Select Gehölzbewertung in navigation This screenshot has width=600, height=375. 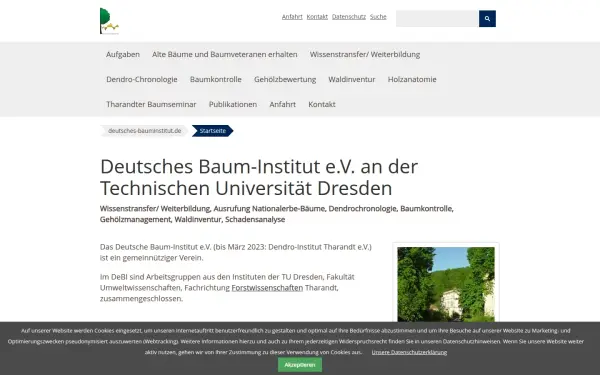click(x=285, y=79)
